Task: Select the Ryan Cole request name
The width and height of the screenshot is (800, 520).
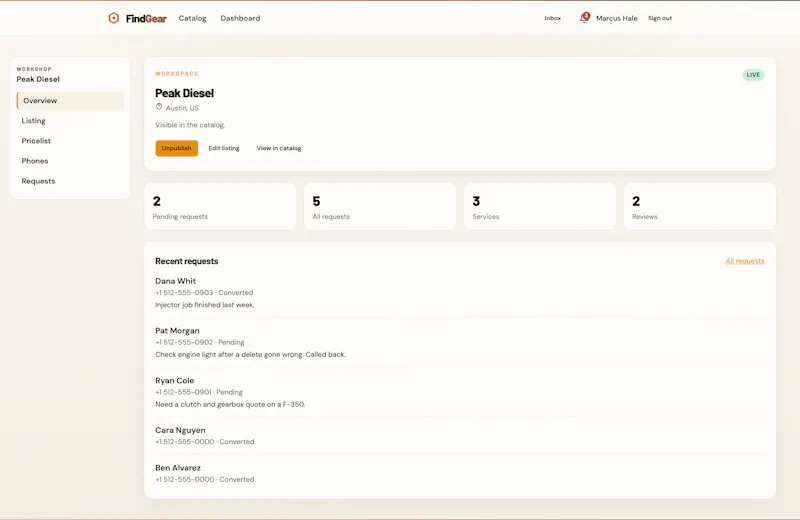Action: point(174,381)
